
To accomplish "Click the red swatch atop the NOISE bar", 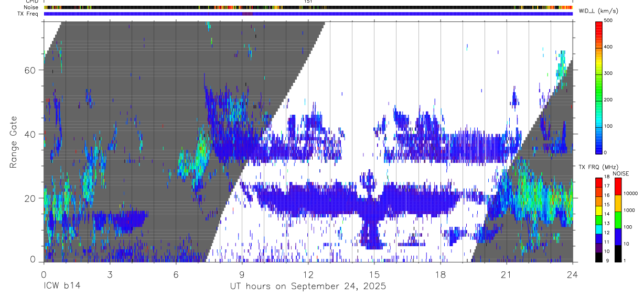I will 617,185.
